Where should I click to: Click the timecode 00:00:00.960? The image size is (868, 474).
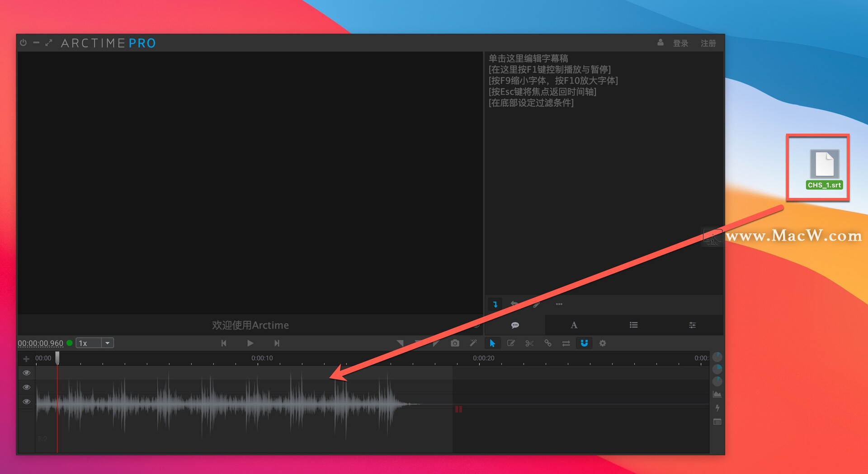pos(41,343)
